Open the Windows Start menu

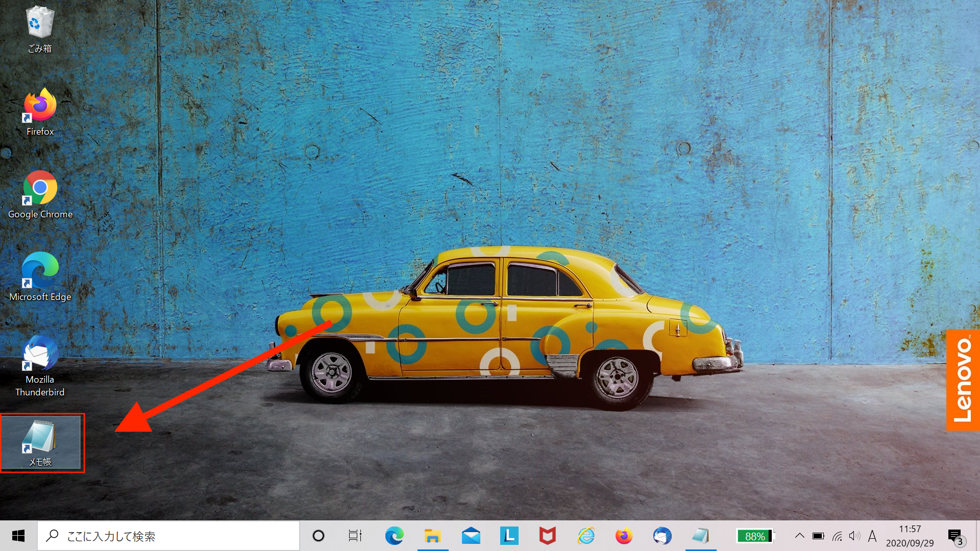tap(18, 536)
